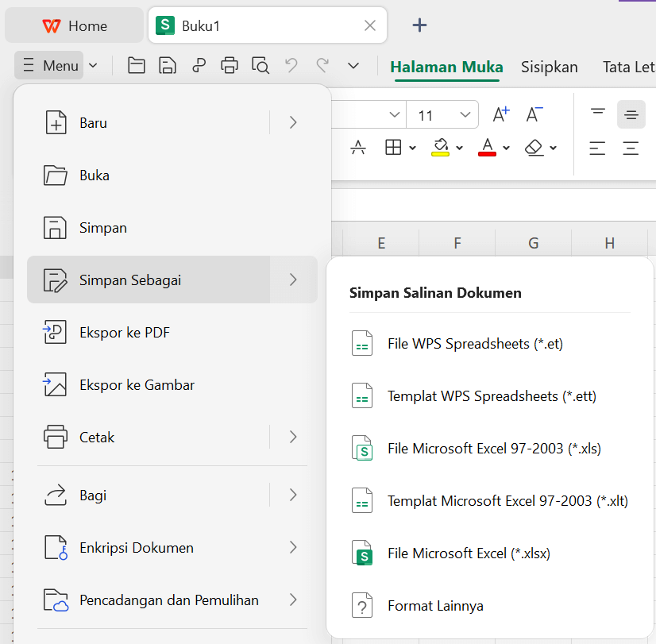Open the quick access toolbar more dropdown
656x644 pixels.
(353, 66)
